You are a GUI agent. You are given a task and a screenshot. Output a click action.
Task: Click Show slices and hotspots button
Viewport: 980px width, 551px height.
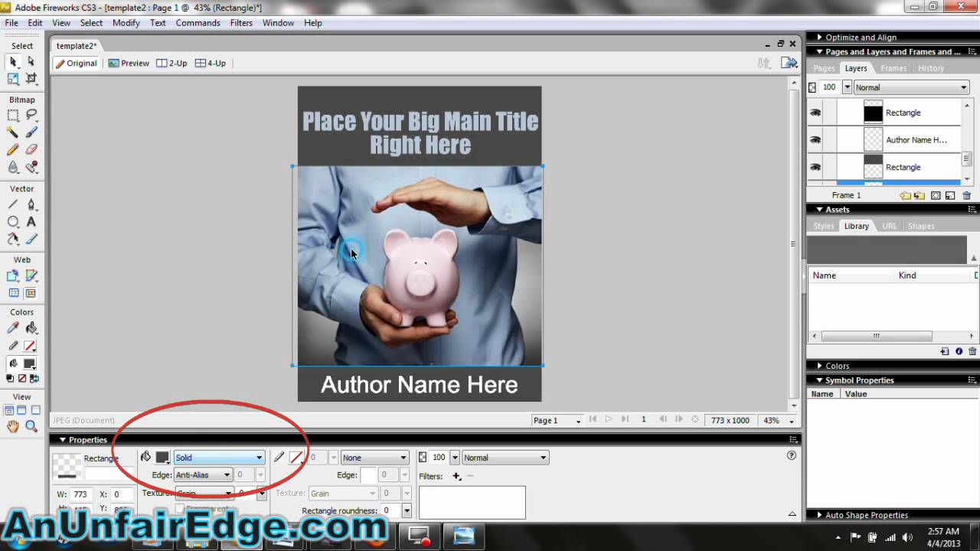pos(31,293)
